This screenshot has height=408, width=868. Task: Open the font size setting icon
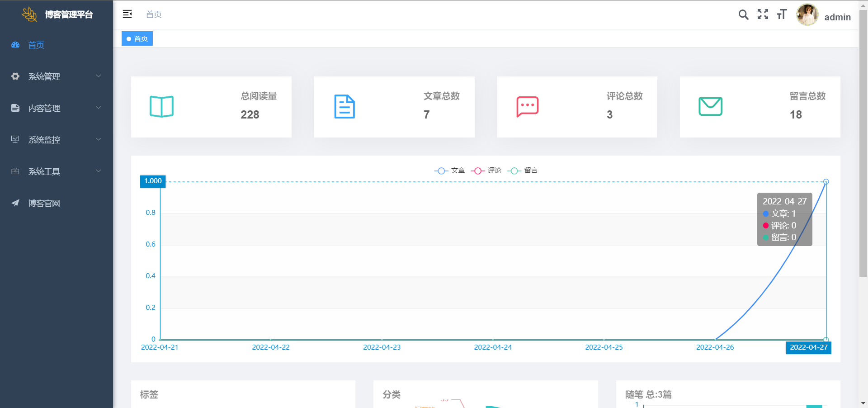[x=782, y=14]
